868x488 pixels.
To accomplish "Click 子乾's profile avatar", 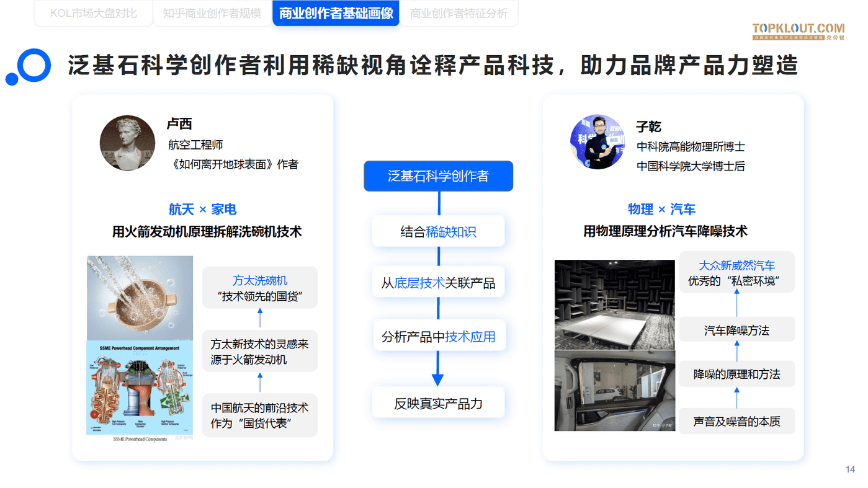I will pos(597,141).
